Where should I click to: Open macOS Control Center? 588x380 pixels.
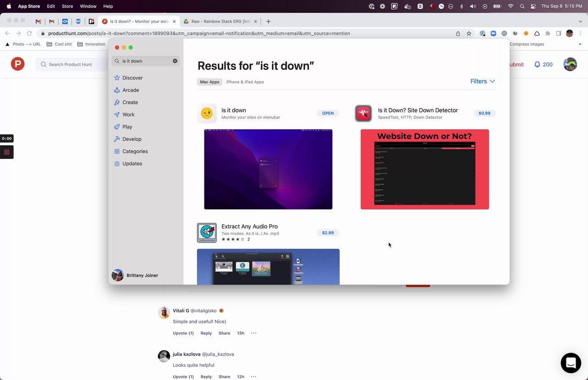click(533, 6)
